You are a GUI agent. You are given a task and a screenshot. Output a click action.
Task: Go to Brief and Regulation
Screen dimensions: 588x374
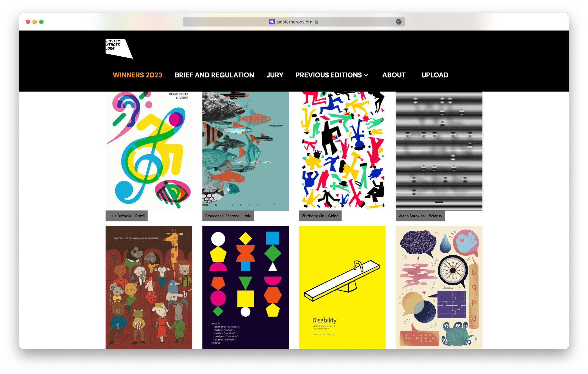[x=214, y=75]
